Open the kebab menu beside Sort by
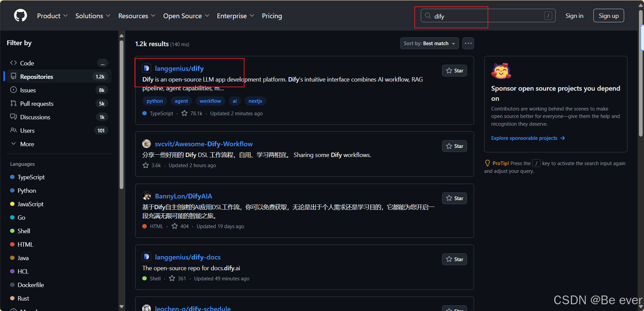644x311 pixels. click(x=468, y=43)
